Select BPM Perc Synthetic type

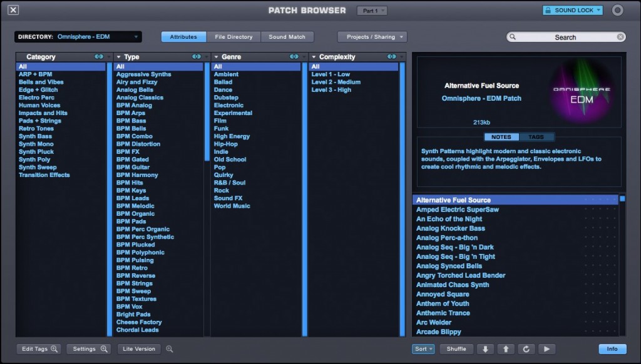click(145, 237)
